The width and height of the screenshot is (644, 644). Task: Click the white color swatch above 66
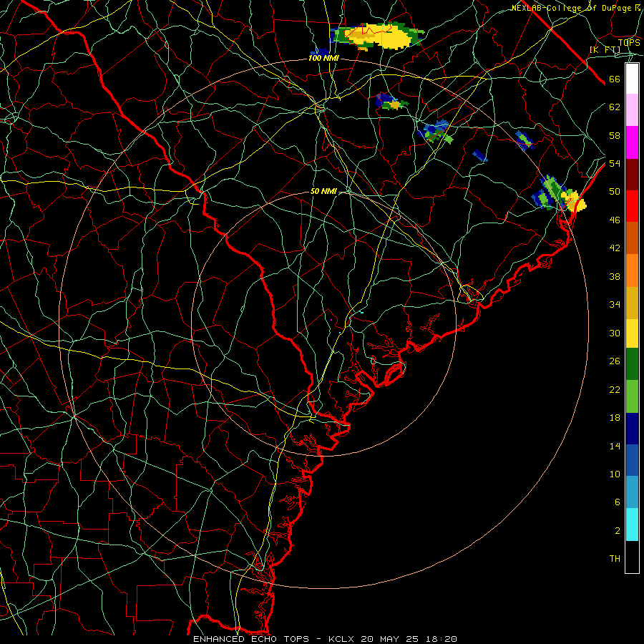click(632, 79)
